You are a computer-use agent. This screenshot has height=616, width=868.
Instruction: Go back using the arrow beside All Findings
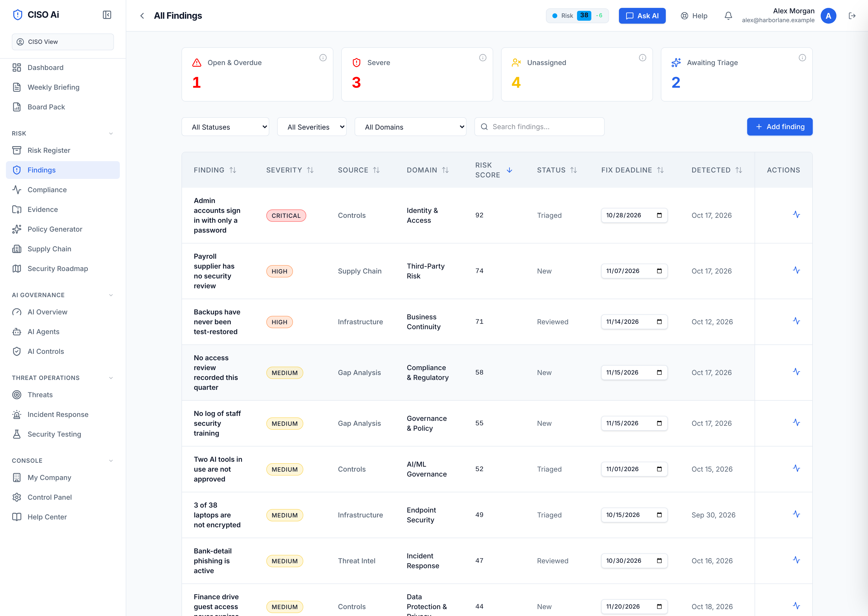(x=142, y=16)
